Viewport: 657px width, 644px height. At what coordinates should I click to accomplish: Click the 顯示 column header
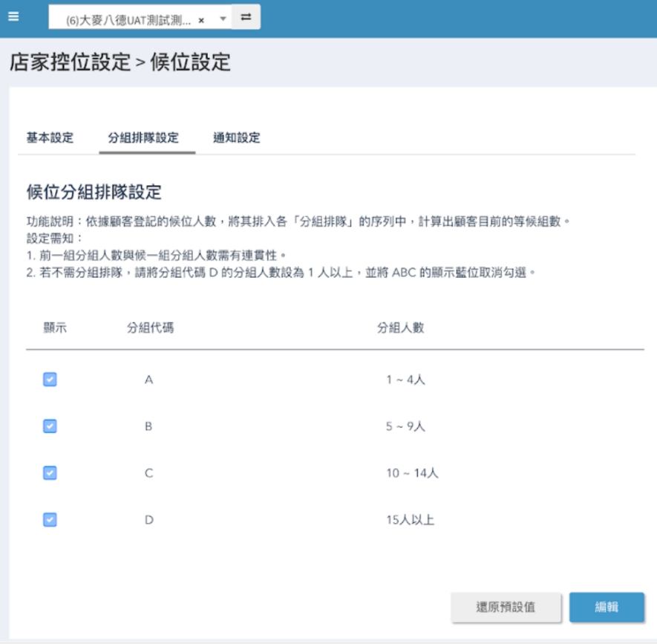[55, 328]
